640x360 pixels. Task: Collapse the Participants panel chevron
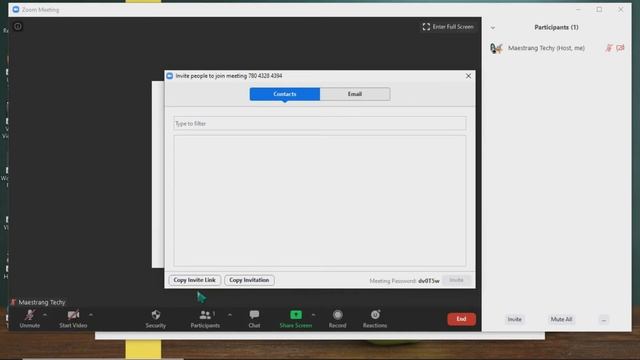point(493,28)
